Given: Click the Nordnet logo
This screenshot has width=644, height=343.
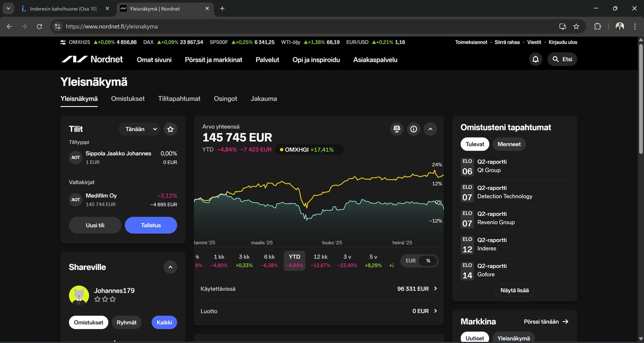Looking at the screenshot, I should click(x=92, y=59).
